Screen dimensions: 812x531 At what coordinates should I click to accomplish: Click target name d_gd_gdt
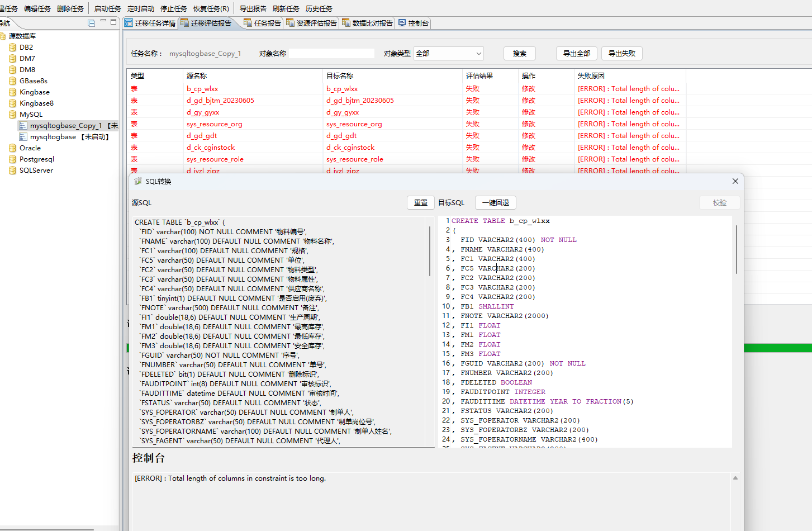point(341,136)
